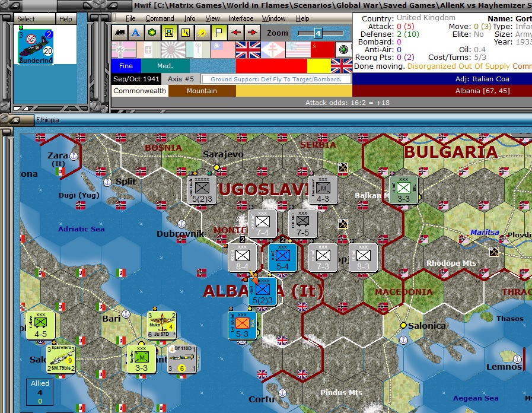
Task: Click the Split port anchor icon
Action: [x=107, y=182]
